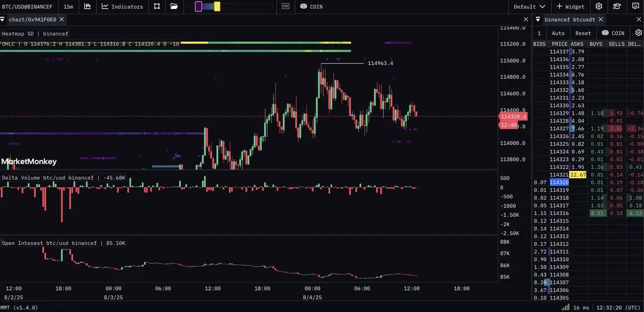Open the graduation cap tutorial icon
The width and height of the screenshot is (644, 312).
617,6
